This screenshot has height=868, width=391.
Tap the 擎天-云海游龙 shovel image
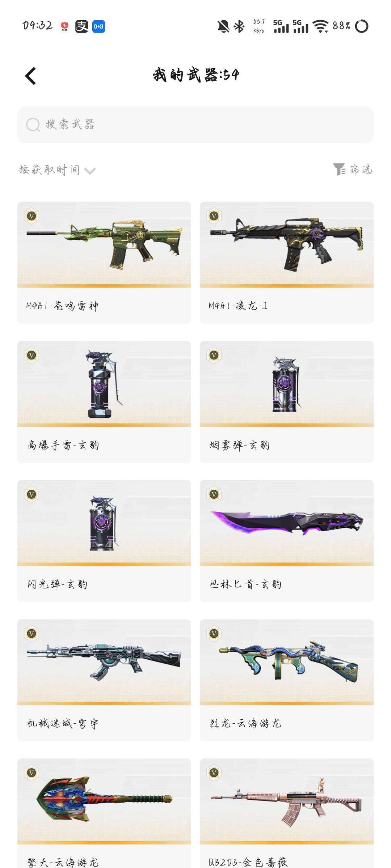point(104,801)
